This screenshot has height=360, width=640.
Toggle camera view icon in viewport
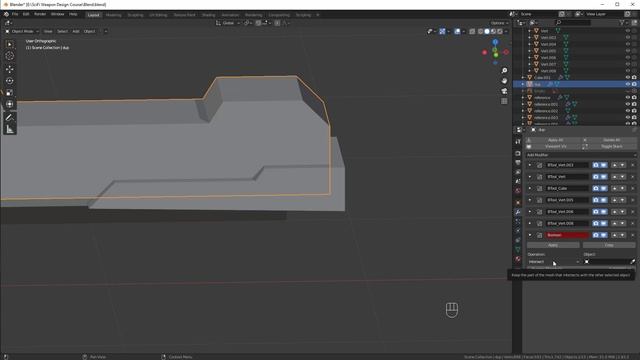click(x=504, y=91)
